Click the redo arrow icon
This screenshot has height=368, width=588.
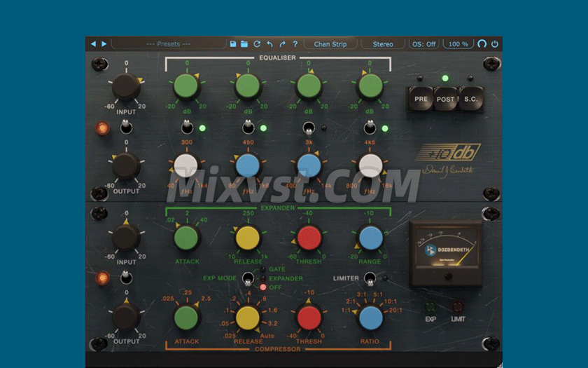click(282, 44)
